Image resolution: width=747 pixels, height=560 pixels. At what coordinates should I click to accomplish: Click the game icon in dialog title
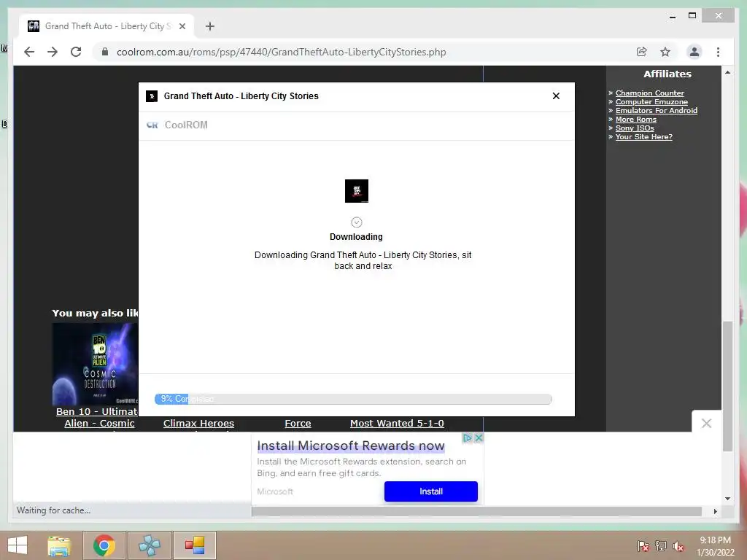[x=152, y=96]
